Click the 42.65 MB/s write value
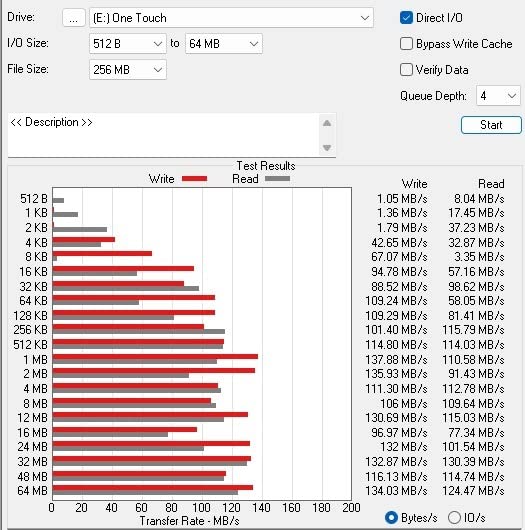525x530 pixels. (400, 243)
